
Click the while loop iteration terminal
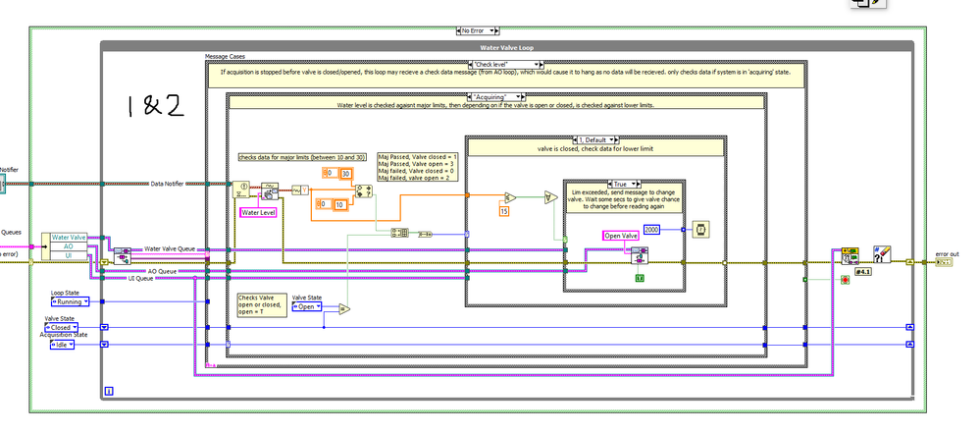pos(109,392)
